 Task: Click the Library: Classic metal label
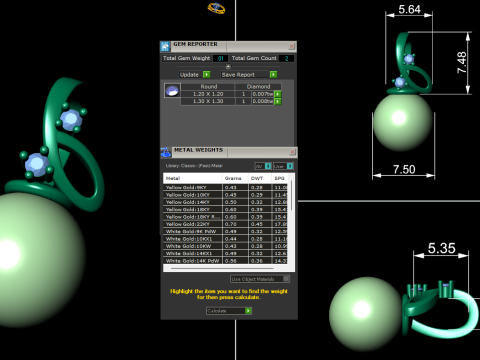tap(194, 166)
